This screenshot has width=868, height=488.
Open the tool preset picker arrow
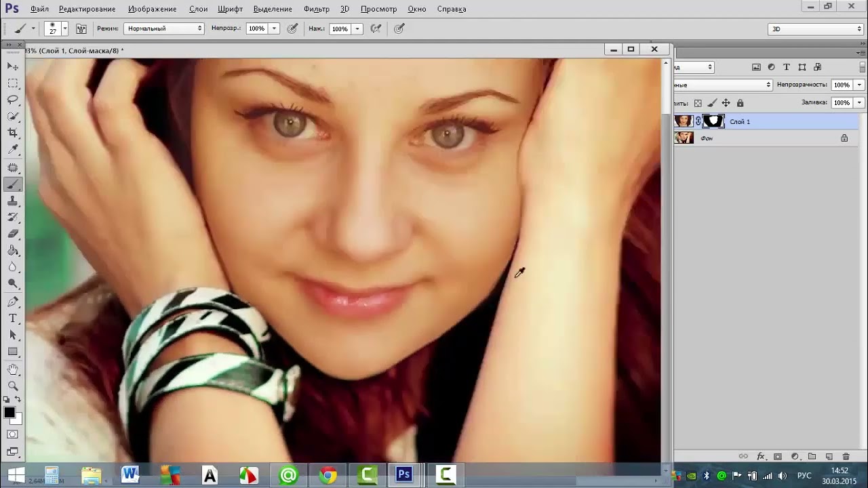point(33,28)
